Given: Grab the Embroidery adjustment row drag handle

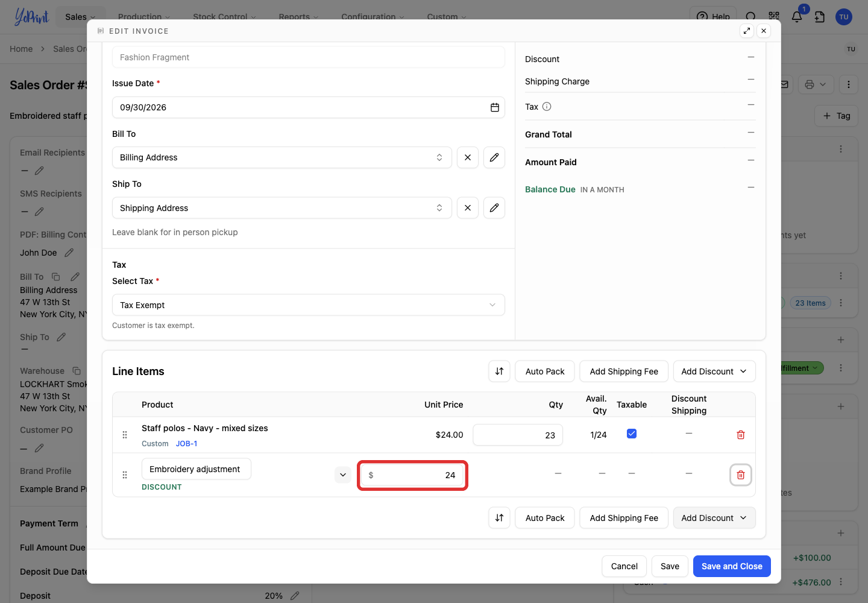Looking at the screenshot, I should tap(125, 475).
